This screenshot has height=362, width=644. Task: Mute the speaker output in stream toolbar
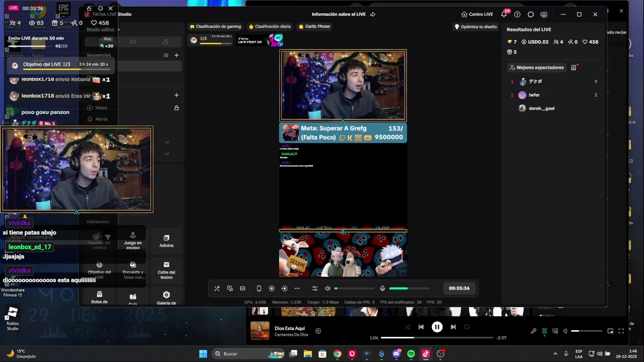(x=328, y=289)
